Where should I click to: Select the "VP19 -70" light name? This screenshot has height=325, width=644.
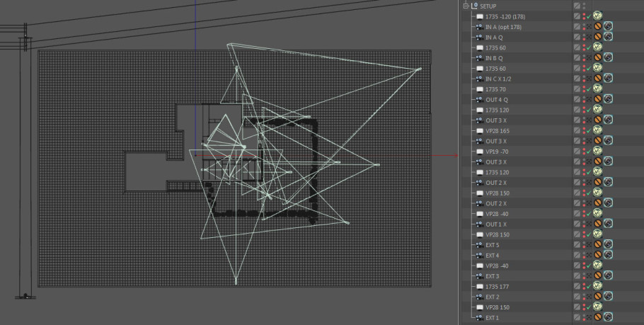click(x=497, y=152)
